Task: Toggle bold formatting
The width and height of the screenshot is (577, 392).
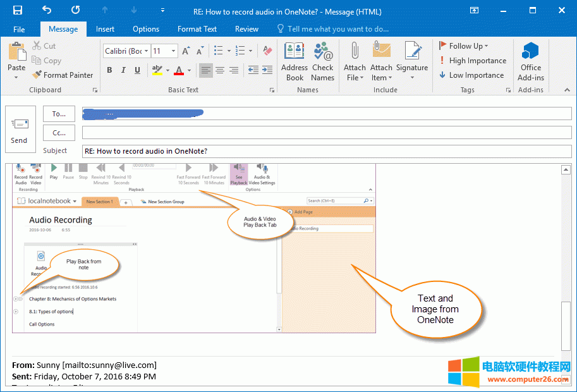Action: pos(109,70)
